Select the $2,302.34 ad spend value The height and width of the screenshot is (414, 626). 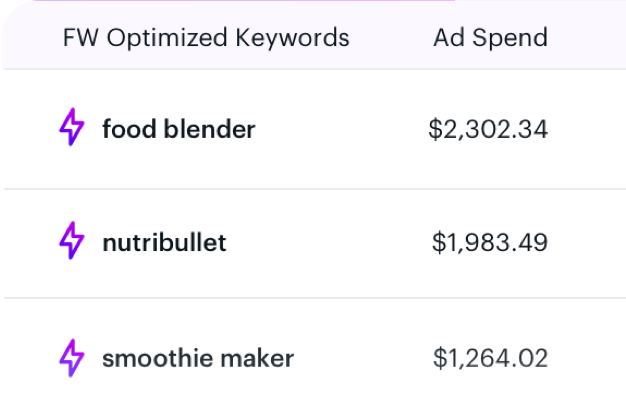(x=488, y=129)
